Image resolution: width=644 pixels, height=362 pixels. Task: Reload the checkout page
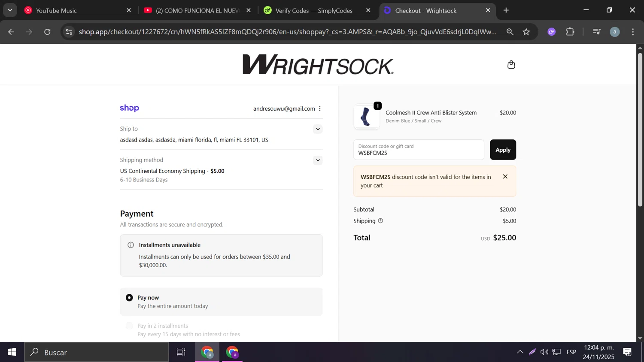pos(47,32)
